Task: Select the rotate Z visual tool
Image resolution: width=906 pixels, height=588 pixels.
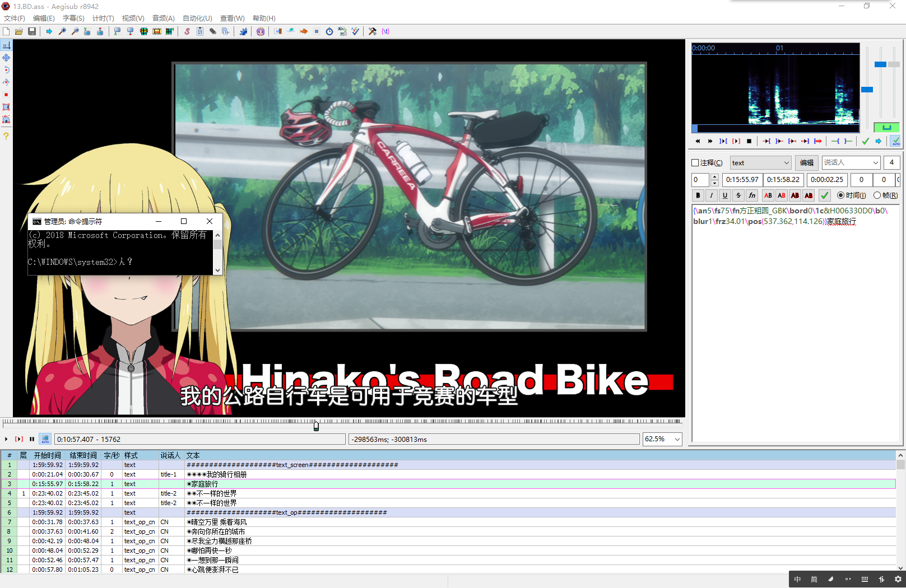Action: (x=6, y=70)
